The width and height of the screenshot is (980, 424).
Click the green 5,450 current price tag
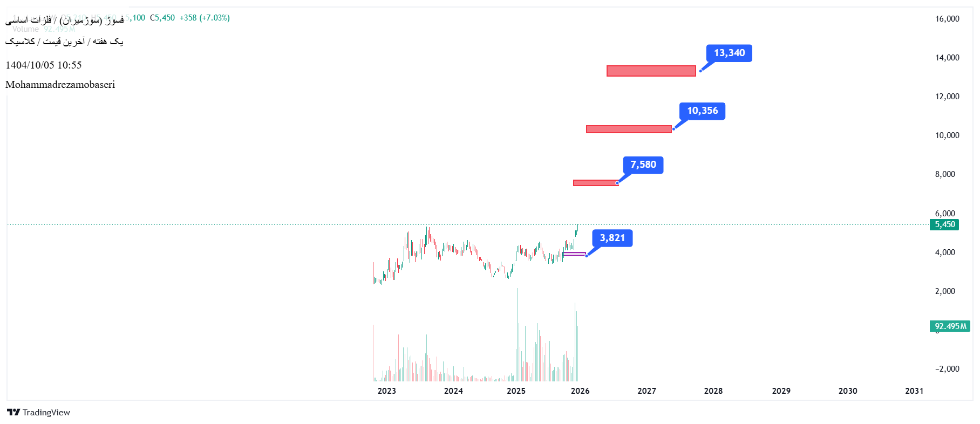click(x=944, y=224)
